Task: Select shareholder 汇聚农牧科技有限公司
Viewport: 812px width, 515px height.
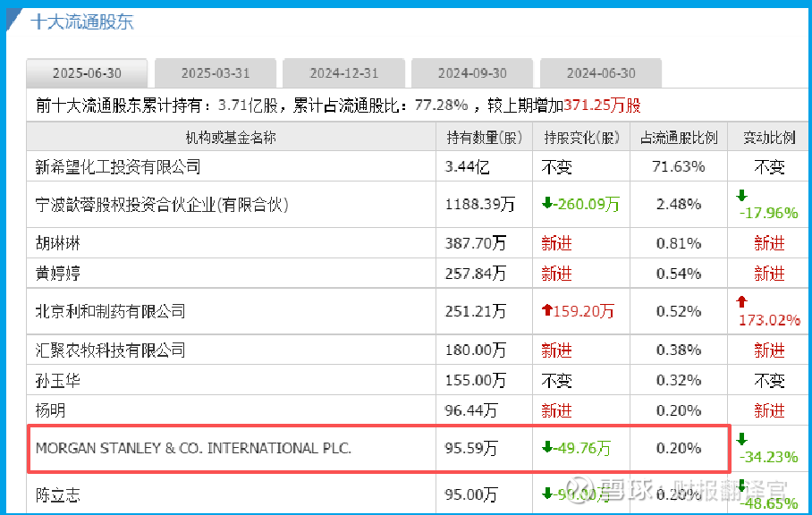Action: (110, 350)
